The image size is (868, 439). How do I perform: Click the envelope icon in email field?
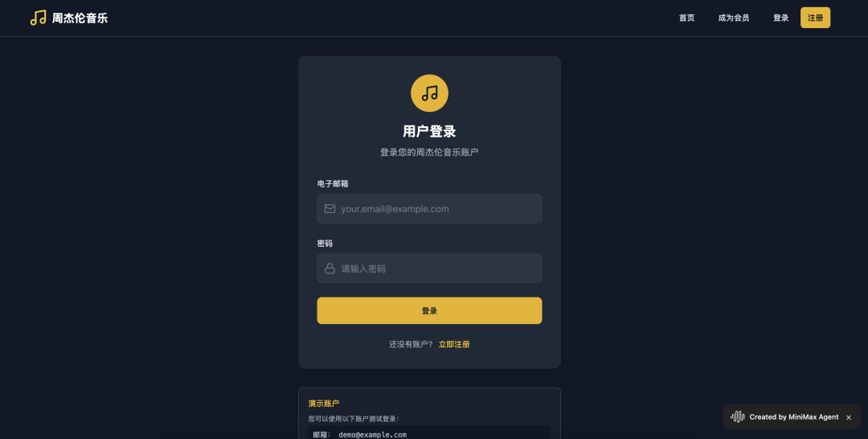click(330, 209)
